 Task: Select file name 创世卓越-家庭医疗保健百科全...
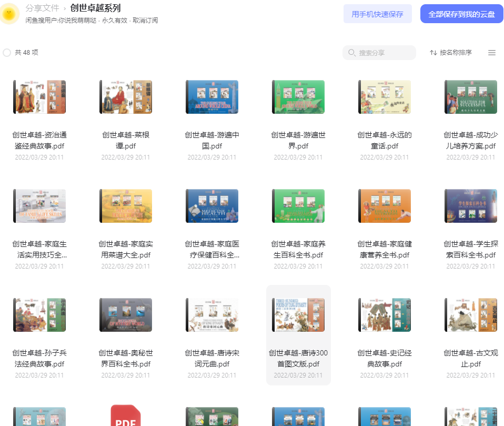(x=212, y=250)
